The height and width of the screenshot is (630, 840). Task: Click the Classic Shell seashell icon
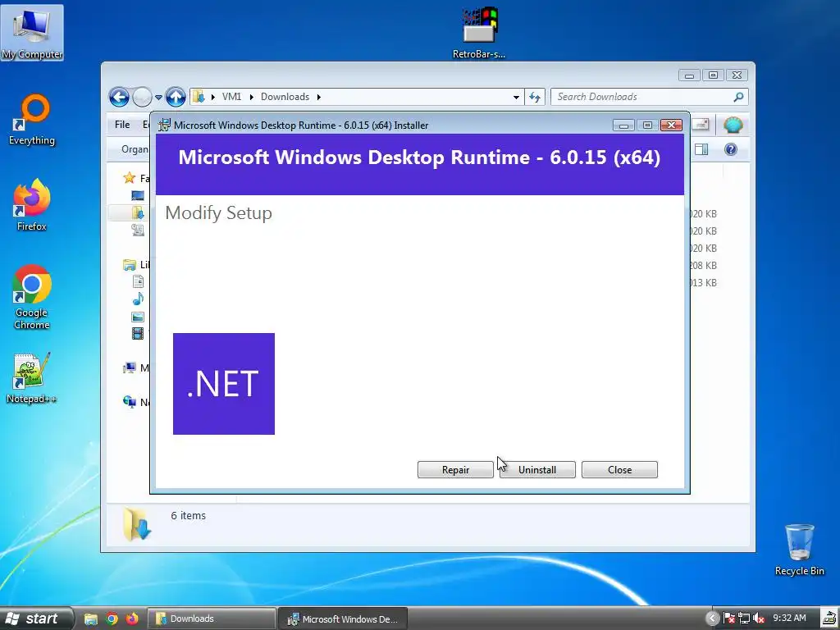point(733,126)
